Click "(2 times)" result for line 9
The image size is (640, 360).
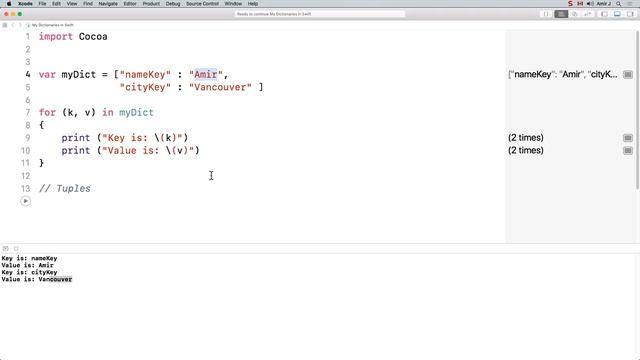(x=526, y=138)
